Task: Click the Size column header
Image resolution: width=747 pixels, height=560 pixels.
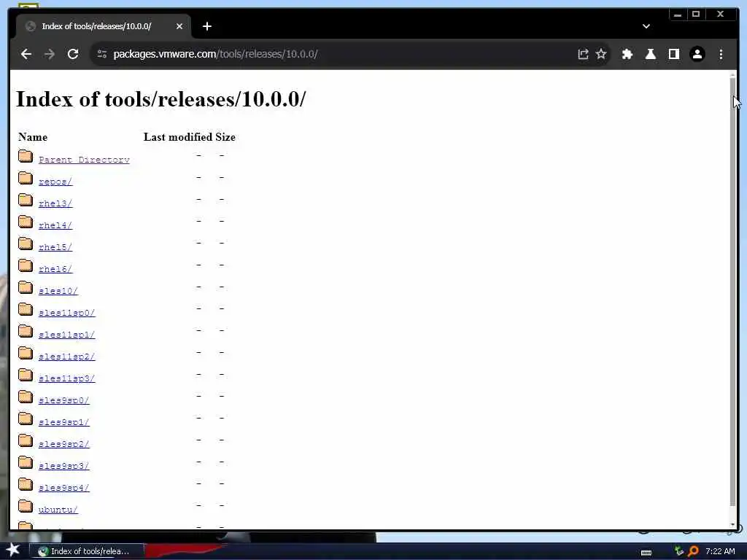Action: [x=225, y=137]
